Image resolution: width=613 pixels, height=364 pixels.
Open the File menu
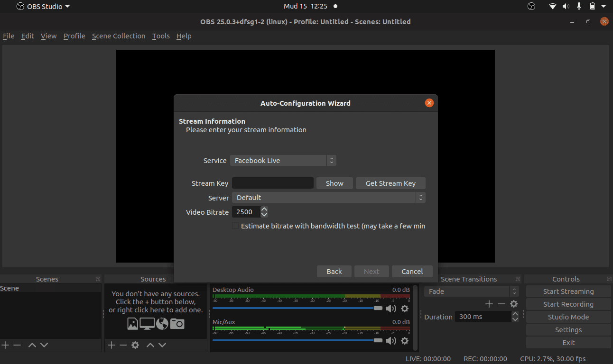point(9,36)
